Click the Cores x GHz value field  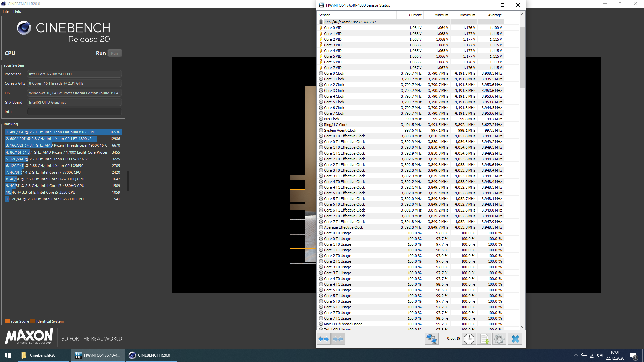[74, 83]
